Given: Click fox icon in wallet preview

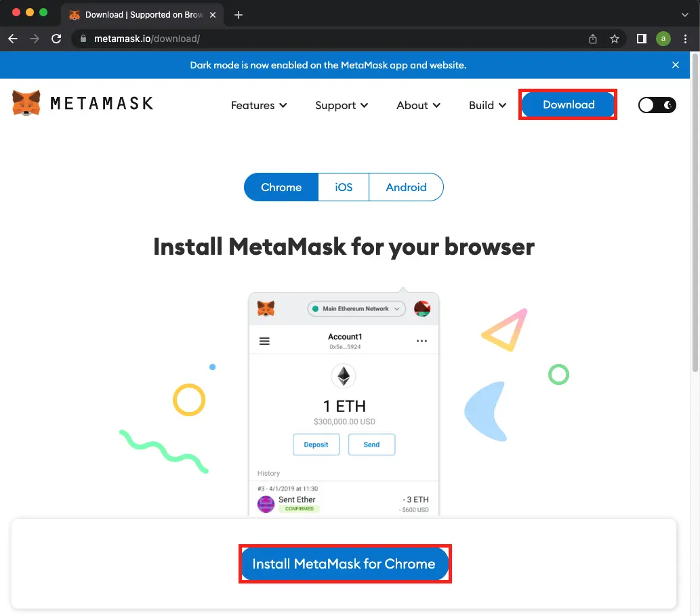Looking at the screenshot, I should point(266,308).
